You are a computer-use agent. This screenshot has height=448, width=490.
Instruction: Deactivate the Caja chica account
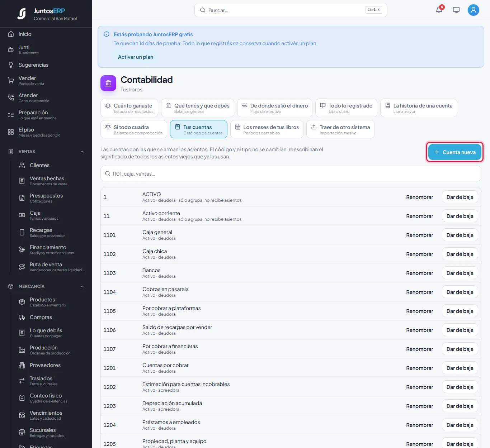(460, 254)
